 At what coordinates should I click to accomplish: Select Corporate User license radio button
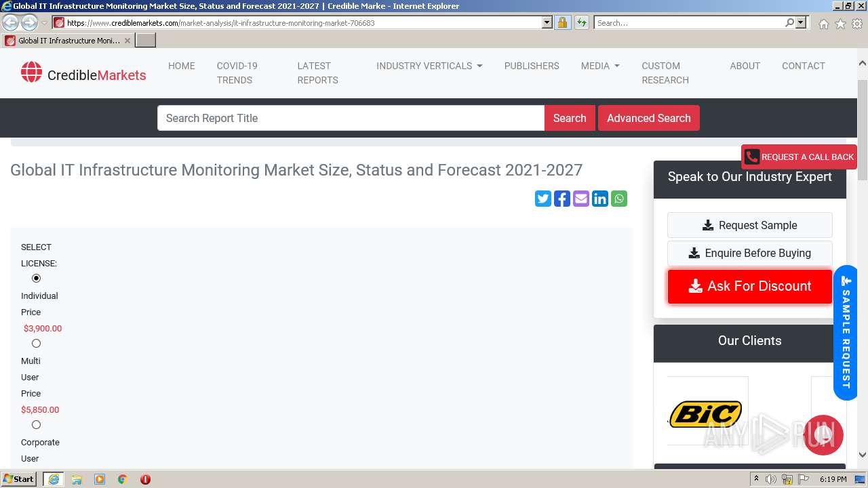37,424
